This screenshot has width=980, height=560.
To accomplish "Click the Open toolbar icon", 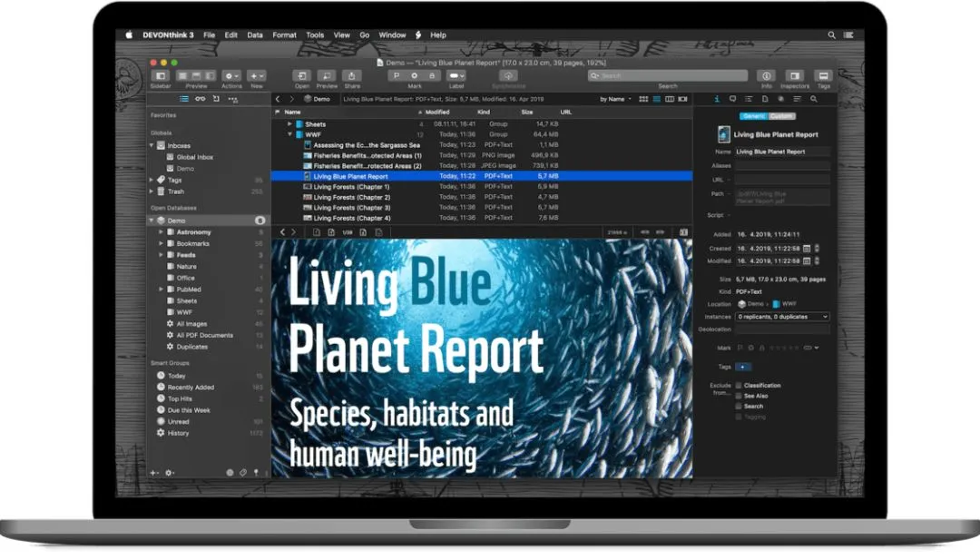I will coord(302,75).
